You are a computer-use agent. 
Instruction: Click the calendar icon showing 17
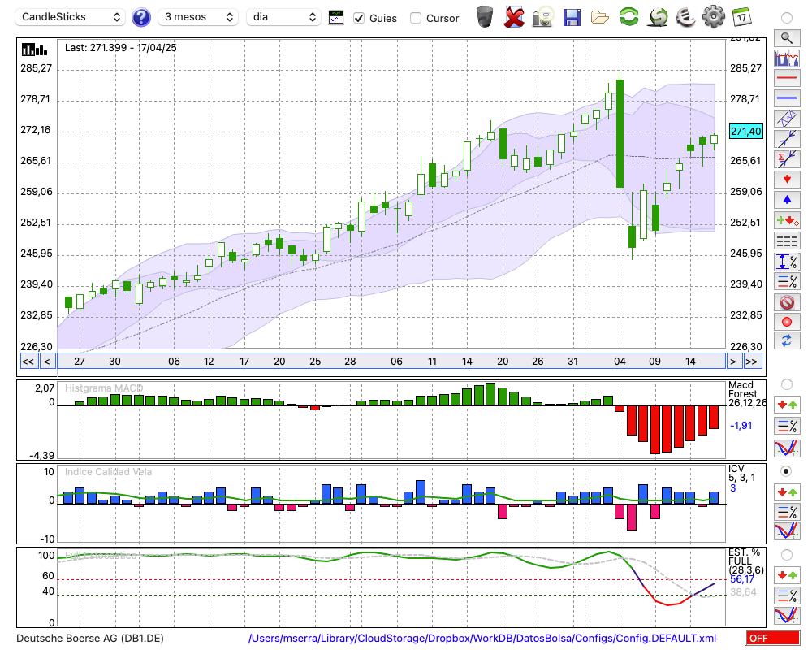click(x=741, y=16)
